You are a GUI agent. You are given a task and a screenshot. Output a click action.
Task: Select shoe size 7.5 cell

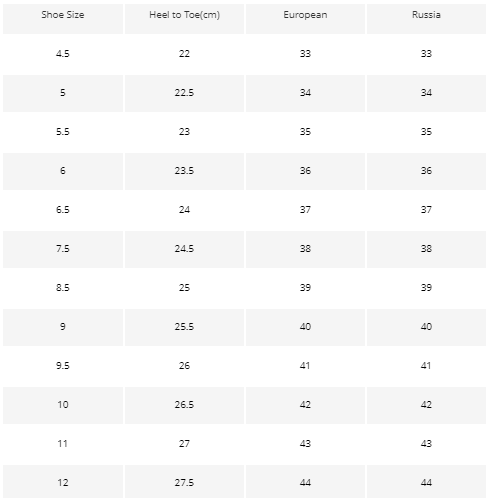tap(63, 249)
